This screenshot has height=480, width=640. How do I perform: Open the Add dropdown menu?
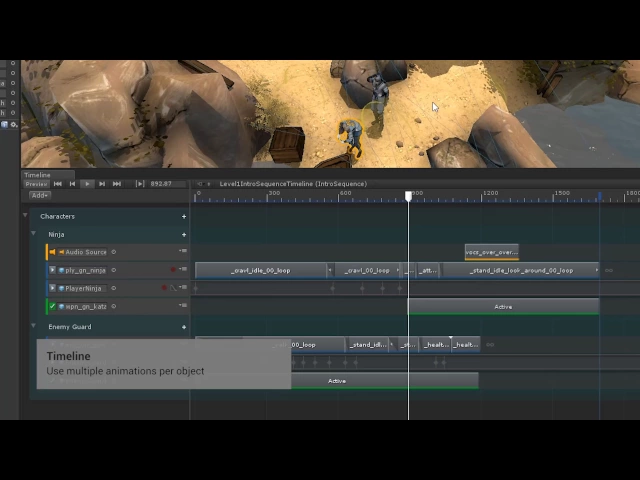[x=40, y=196]
